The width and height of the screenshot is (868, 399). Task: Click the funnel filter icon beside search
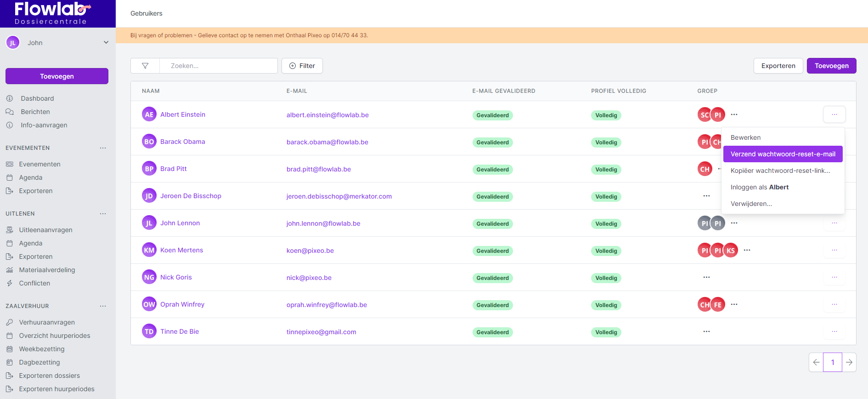pos(145,66)
